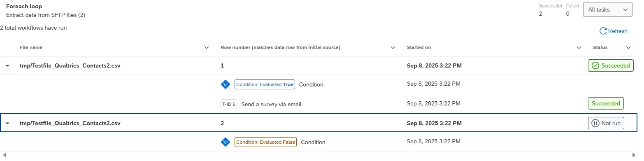Image resolution: width=644 pixels, height=161 pixels.
Task: Open the File name column menu chevron
Action: point(207,48)
